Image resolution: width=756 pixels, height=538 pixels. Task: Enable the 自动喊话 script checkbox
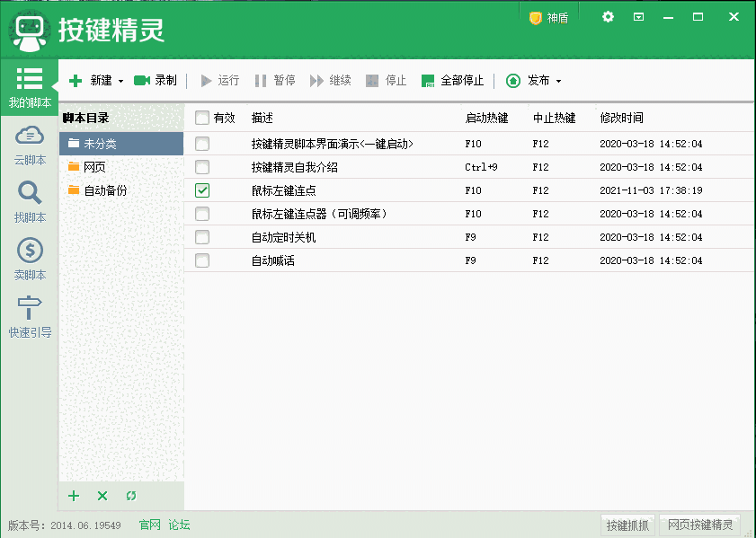(202, 260)
